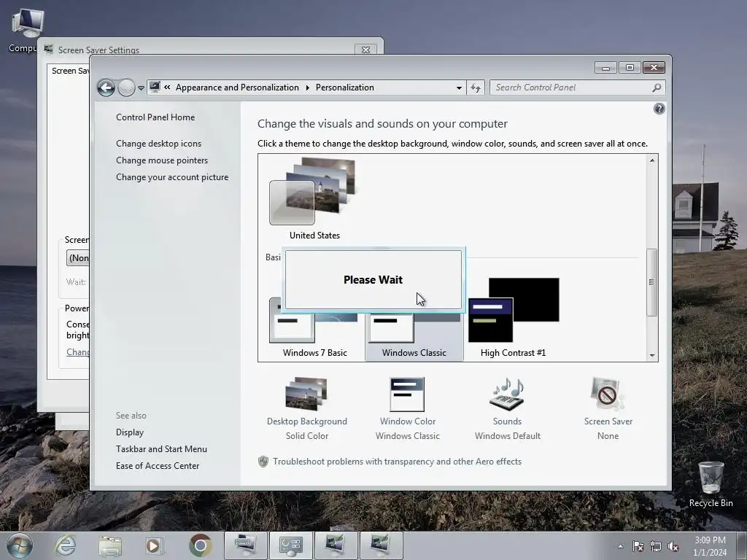Image resolution: width=747 pixels, height=560 pixels.
Task: Click the control panel icon in address bar
Action: coord(155,87)
